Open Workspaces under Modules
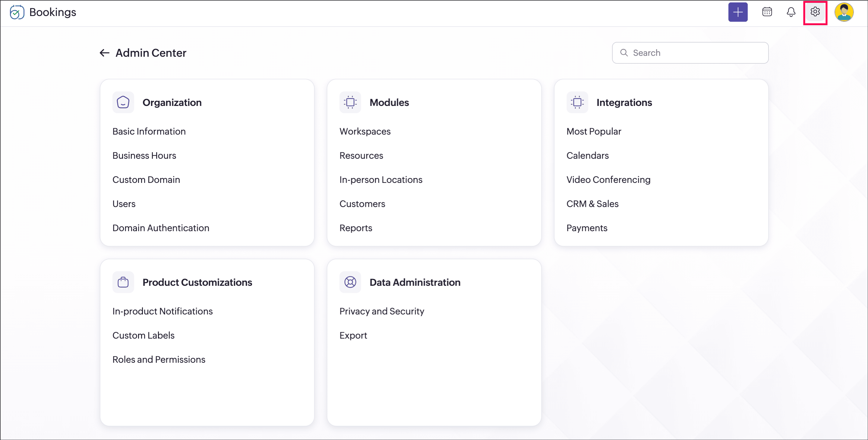The width and height of the screenshot is (868, 440). [365, 131]
